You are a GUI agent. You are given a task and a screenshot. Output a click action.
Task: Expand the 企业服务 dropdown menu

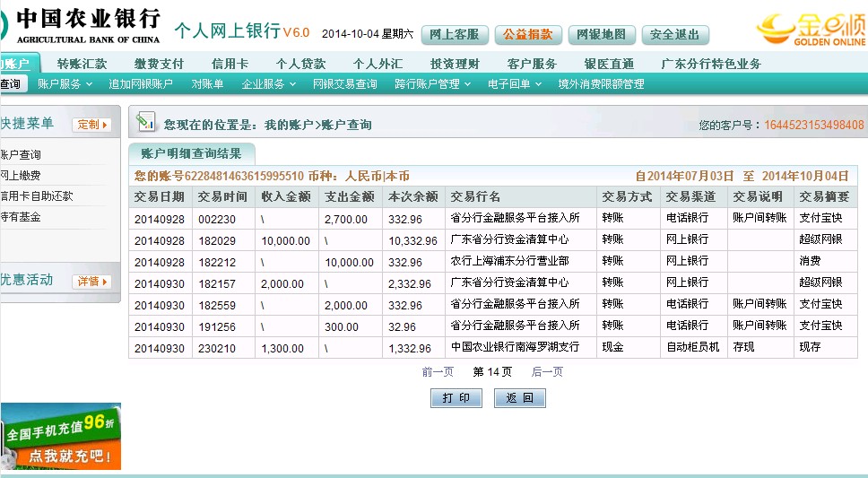click(268, 84)
